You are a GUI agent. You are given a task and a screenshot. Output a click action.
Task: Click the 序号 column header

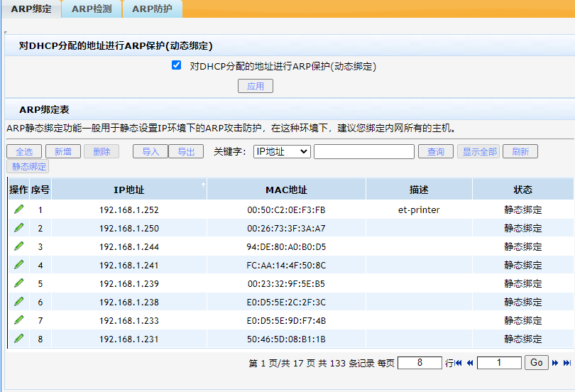(40, 190)
